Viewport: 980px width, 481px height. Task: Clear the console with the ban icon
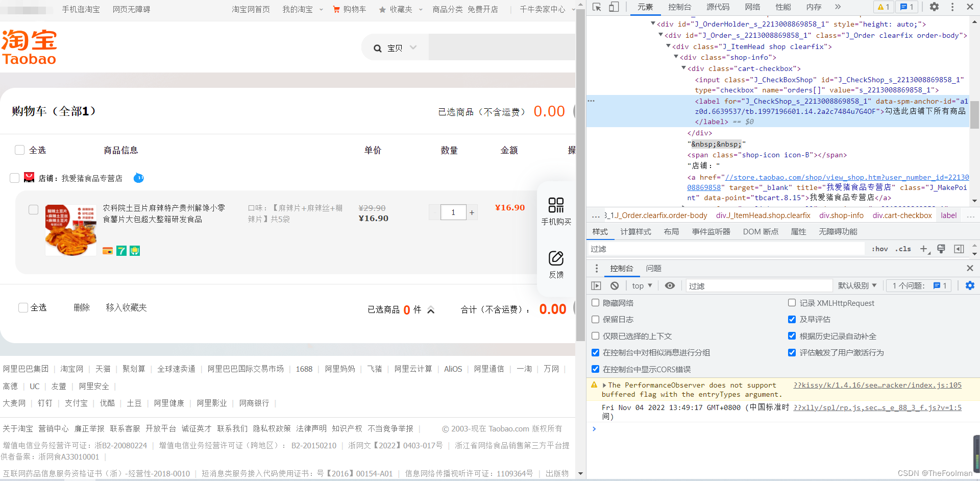coord(615,286)
